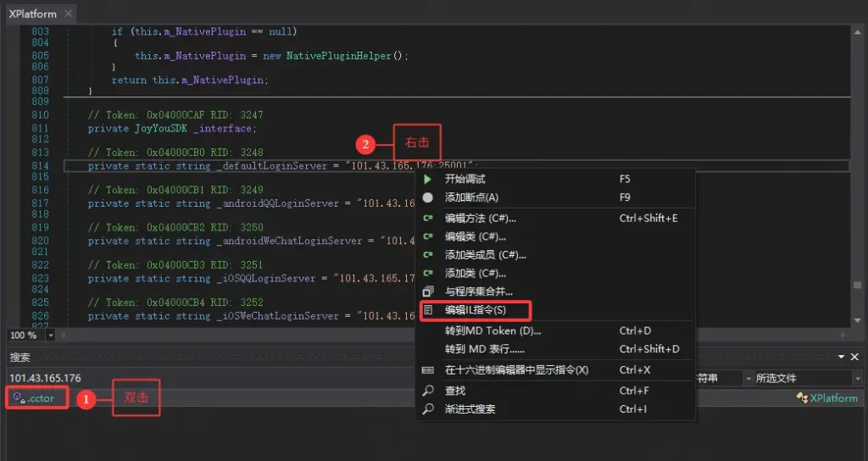Click JoyYouSDK type in line 811
Viewport: 868px width, 461px height.
160,129
